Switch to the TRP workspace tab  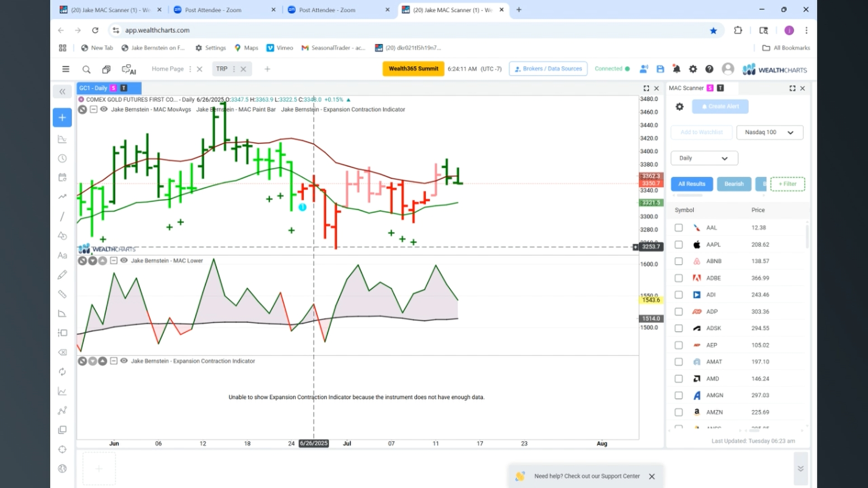tap(222, 69)
